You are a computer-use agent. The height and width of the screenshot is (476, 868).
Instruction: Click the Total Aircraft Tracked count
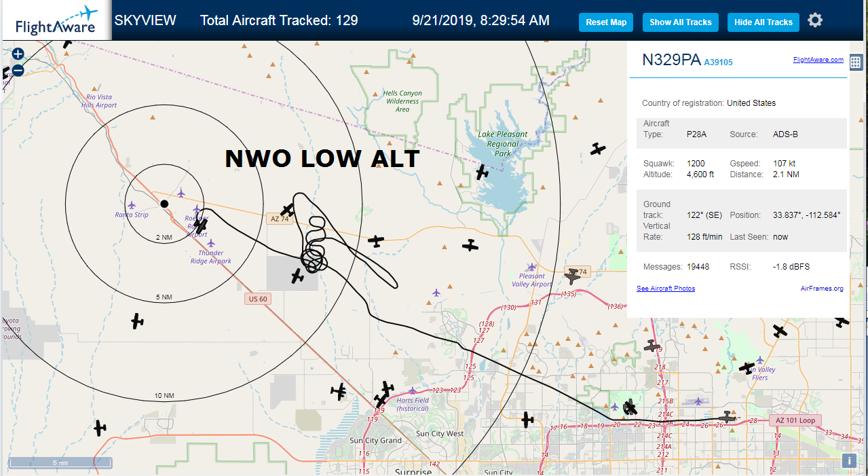pyautogui.click(x=279, y=20)
